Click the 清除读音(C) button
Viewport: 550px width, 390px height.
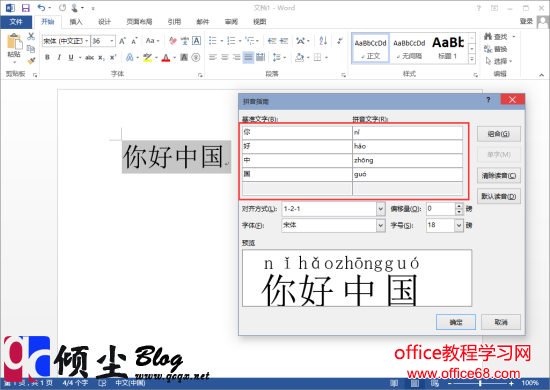point(498,176)
